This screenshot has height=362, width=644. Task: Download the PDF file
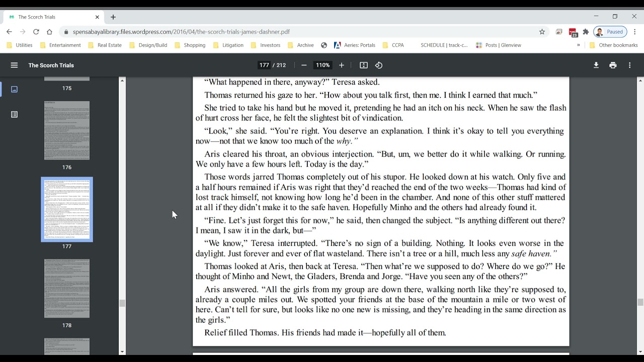(x=596, y=65)
